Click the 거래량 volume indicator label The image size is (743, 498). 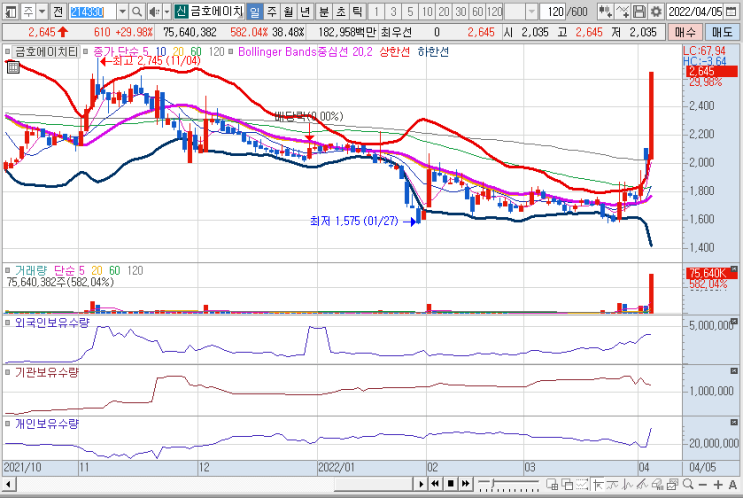[31, 271]
